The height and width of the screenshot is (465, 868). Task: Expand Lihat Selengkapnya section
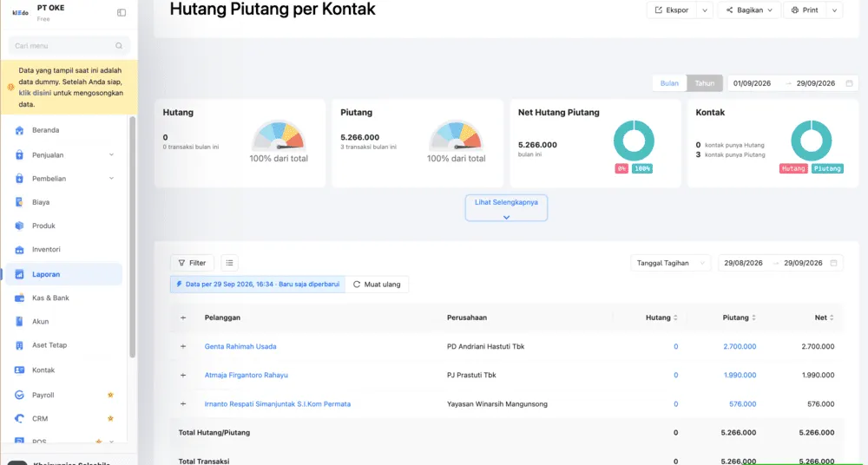click(x=506, y=207)
